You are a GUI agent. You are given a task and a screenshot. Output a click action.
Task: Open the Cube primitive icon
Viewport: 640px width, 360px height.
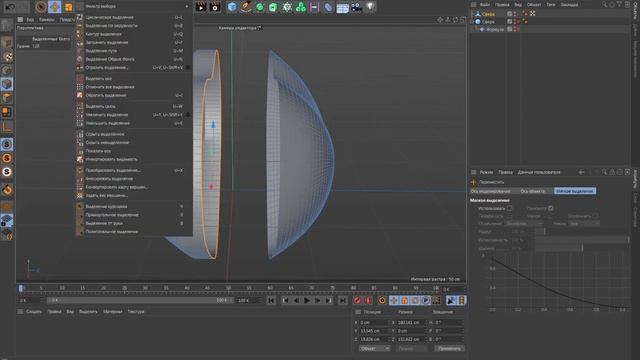232,7
